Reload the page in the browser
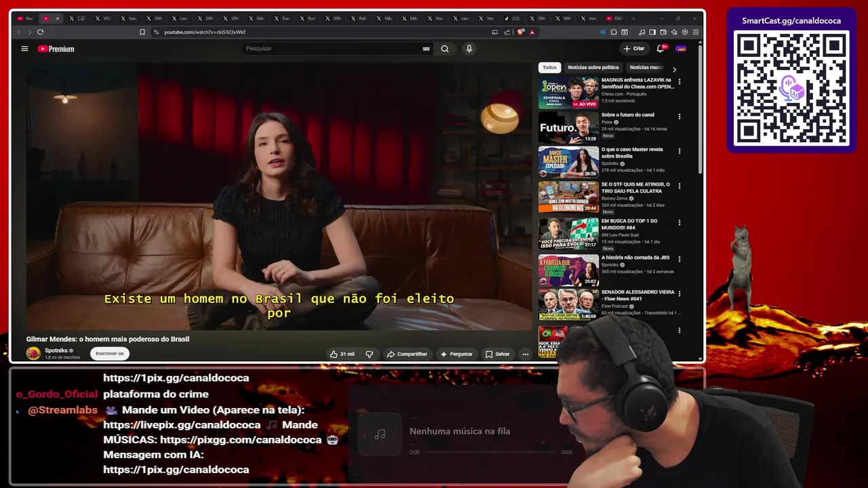The height and width of the screenshot is (488, 868). click(40, 32)
